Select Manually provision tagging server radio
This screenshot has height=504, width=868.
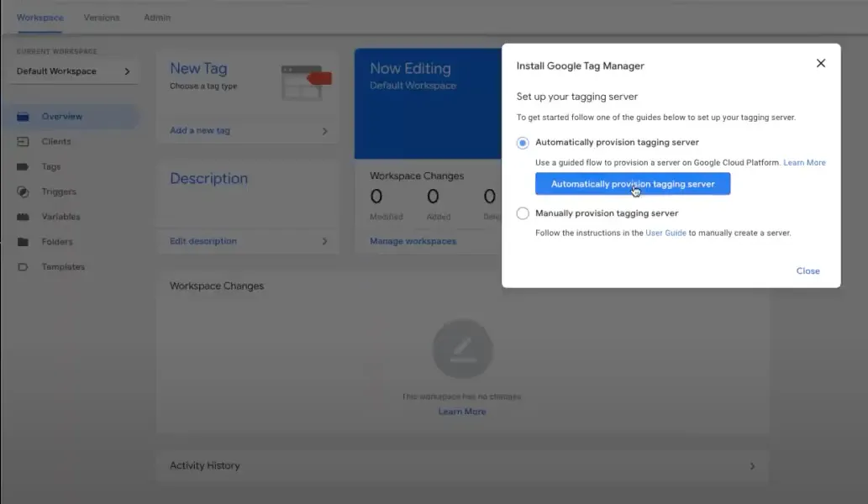[x=522, y=213]
